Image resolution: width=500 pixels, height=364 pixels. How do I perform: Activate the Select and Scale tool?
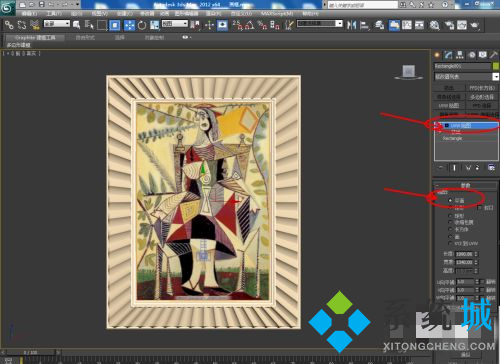155,25
